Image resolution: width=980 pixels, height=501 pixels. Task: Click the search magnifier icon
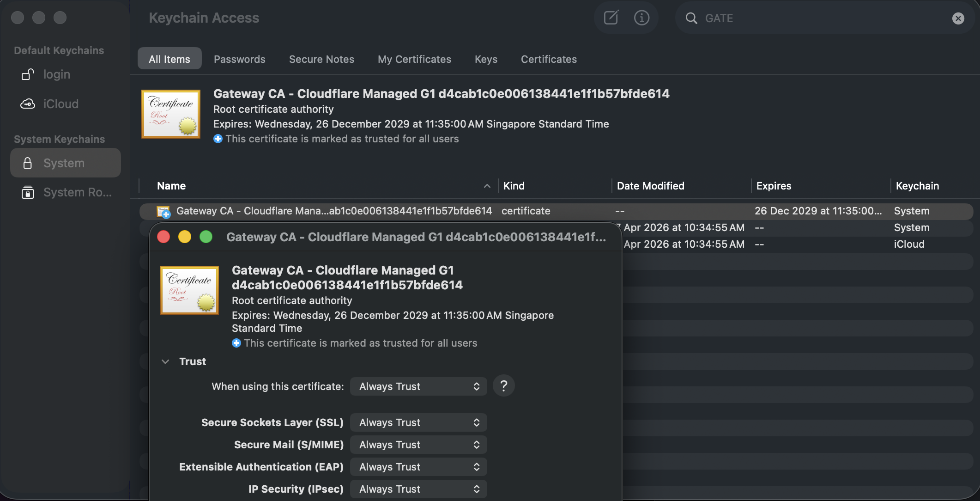[691, 18]
